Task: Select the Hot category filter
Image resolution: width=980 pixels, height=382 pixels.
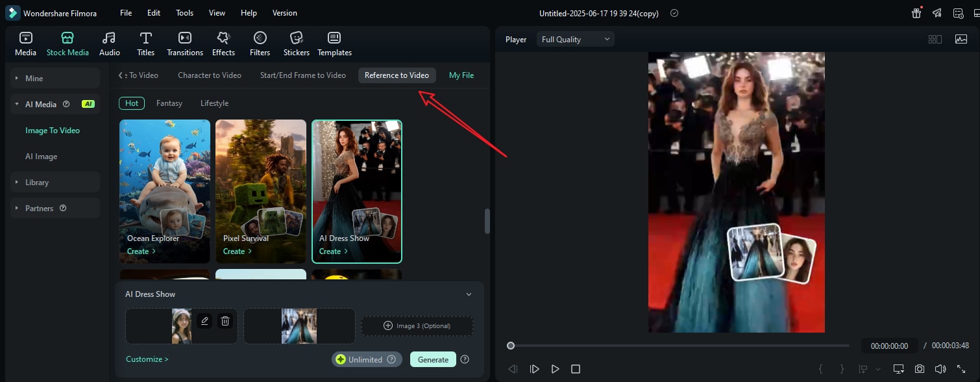Action: [132, 103]
